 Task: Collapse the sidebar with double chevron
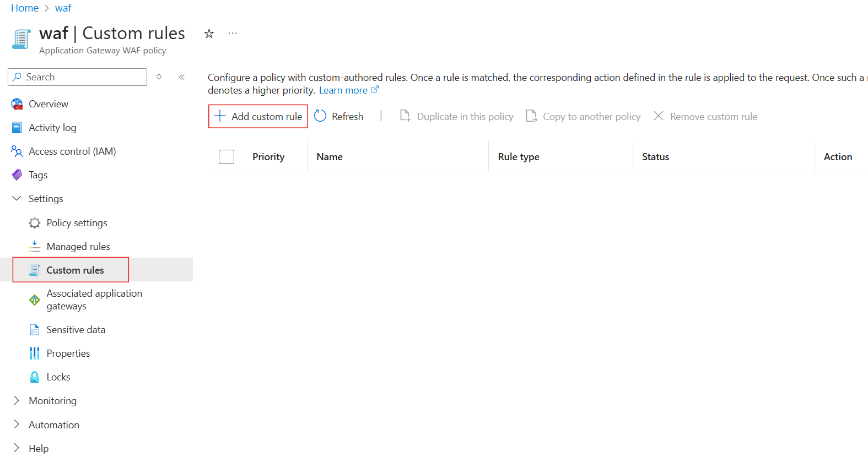coord(181,77)
